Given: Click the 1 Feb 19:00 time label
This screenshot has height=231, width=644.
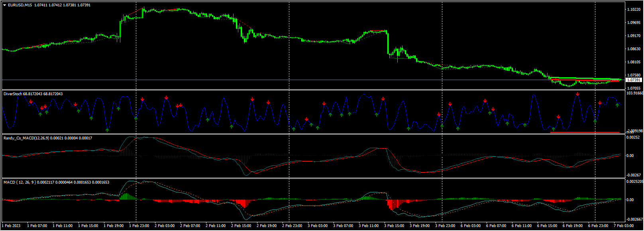Looking at the screenshot, I should [114, 226].
